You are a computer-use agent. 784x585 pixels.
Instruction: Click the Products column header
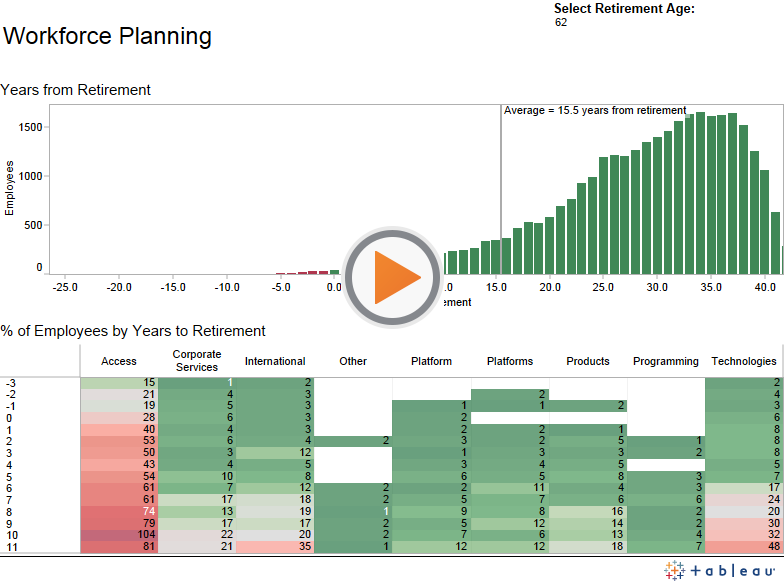587,361
